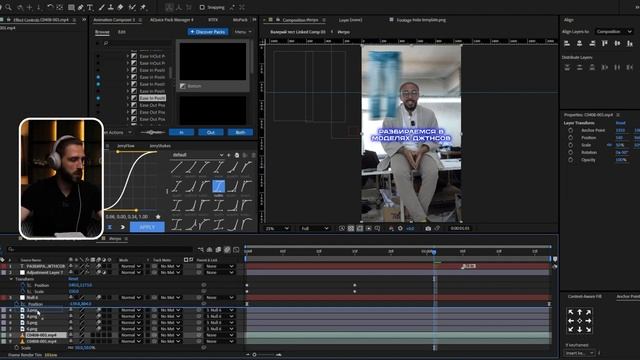Screen dimensions: 640x360
Task: Click the In button in Animation Composer
Action: pos(181,132)
